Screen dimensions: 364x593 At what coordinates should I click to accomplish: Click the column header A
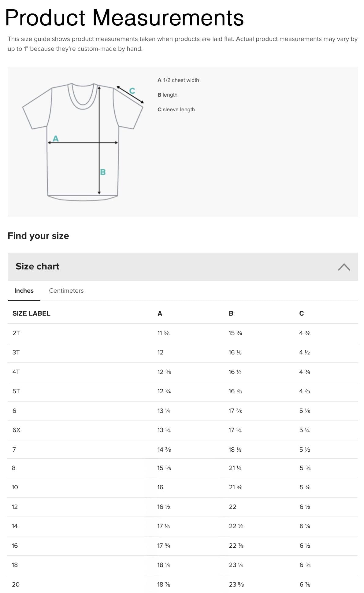point(159,313)
